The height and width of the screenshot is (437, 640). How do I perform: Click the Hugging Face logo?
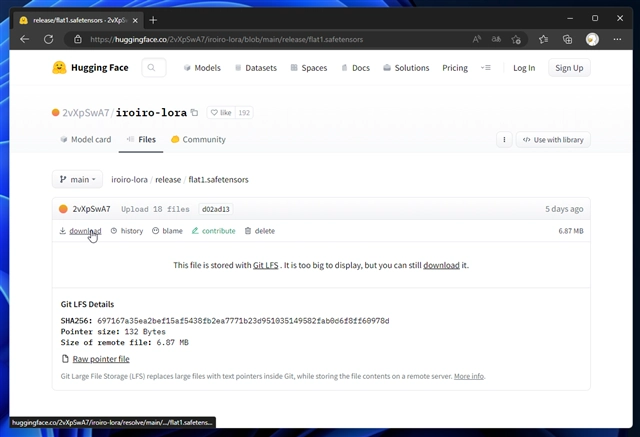coord(90,68)
